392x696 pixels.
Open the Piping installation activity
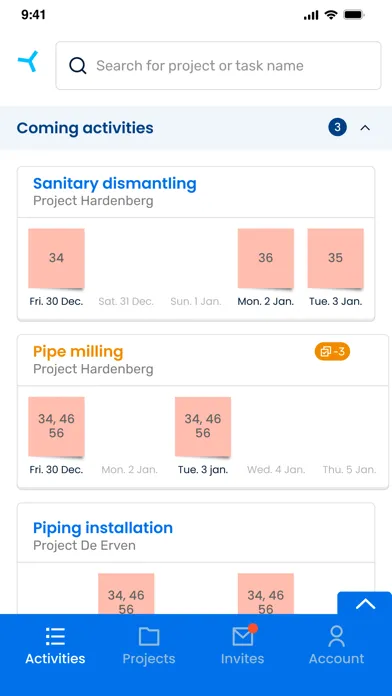[x=103, y=528]
